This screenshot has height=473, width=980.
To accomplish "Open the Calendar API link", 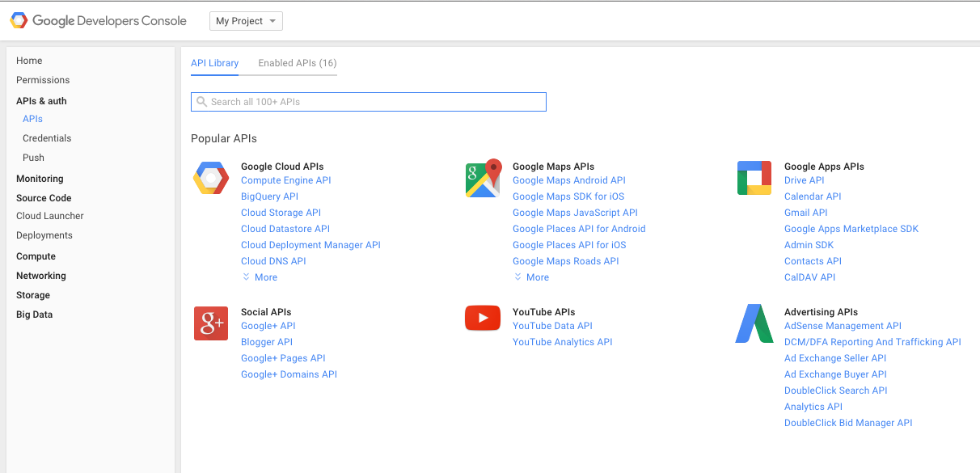I will tap(813, 196).
